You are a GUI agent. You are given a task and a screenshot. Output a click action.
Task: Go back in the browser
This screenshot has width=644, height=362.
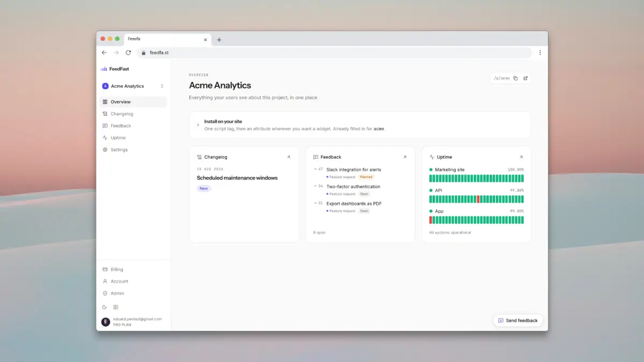point(104,53)
